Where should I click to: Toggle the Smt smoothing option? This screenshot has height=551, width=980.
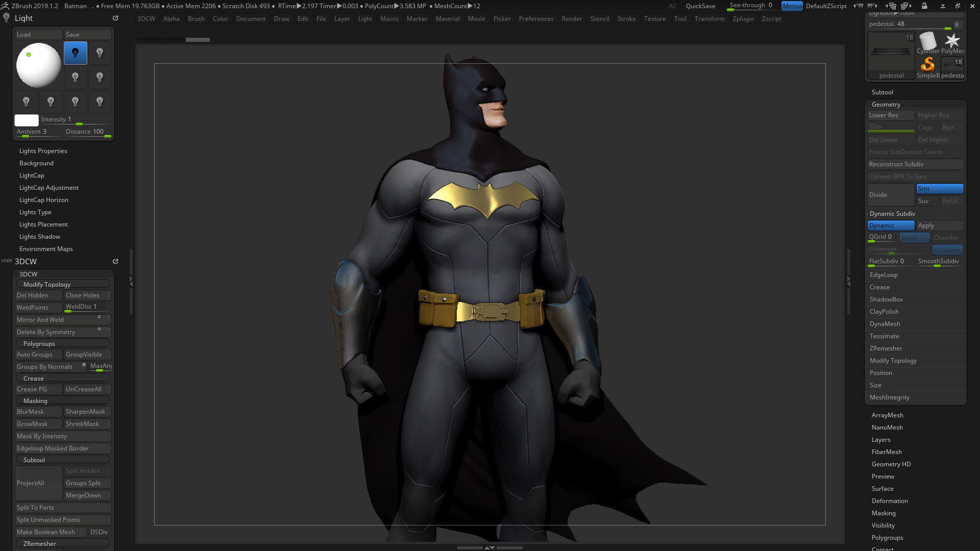click(940, 189)
